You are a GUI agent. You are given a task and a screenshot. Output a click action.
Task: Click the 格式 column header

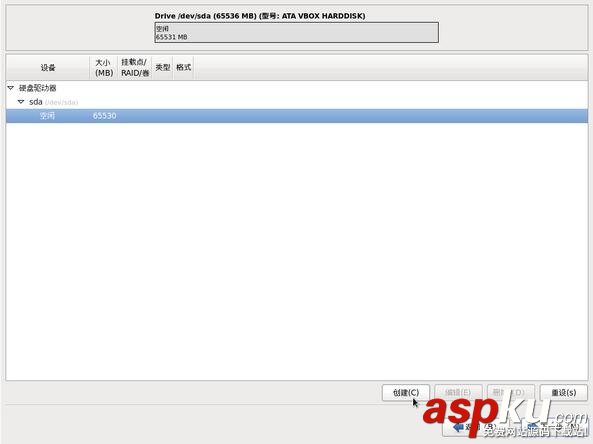pos(183,68)
